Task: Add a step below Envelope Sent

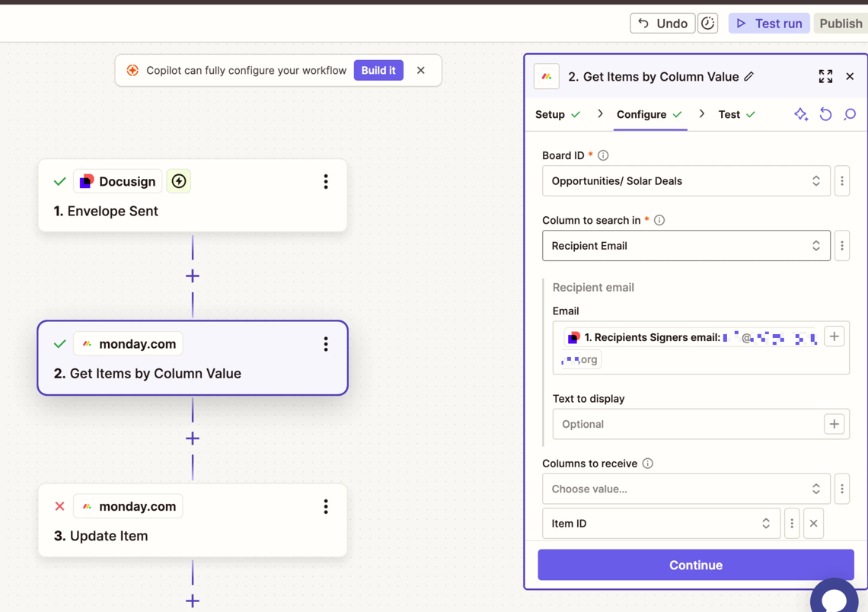Action: (193, 276)
